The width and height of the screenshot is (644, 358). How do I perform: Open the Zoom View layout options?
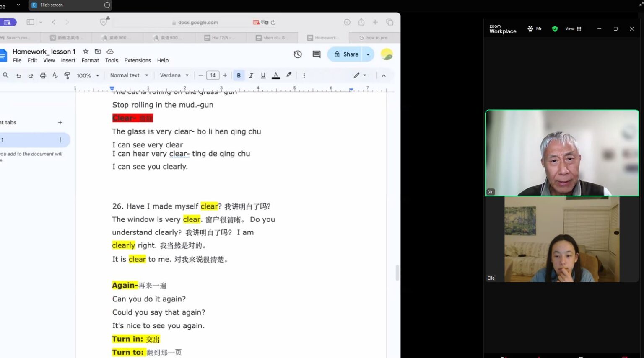573,29
